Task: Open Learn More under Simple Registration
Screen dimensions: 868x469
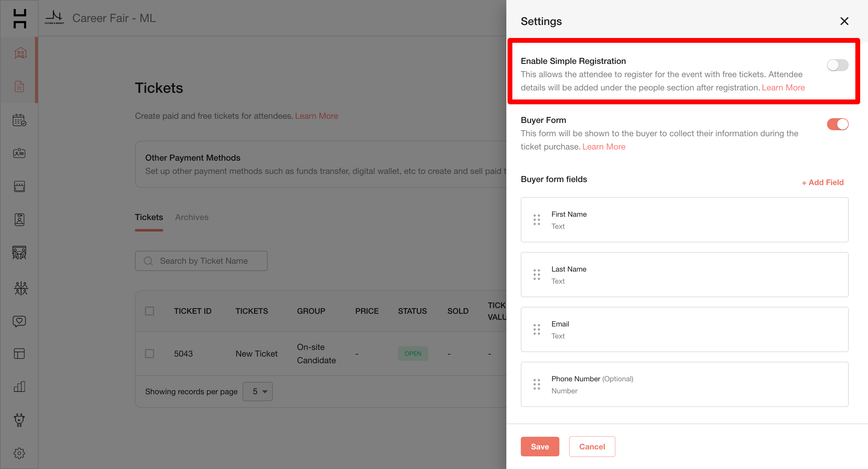Action: [783, 88]
